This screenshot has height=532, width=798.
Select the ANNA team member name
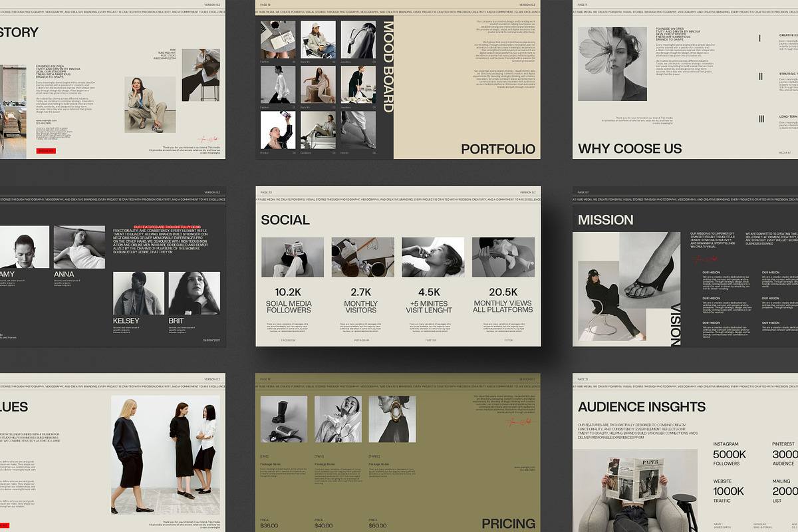[65, 274]
